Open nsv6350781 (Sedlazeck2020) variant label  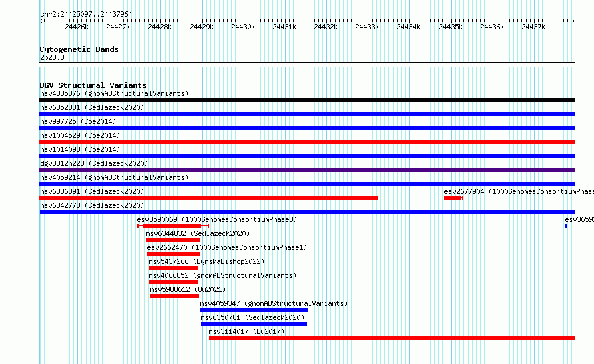click(x=253, y=317)
